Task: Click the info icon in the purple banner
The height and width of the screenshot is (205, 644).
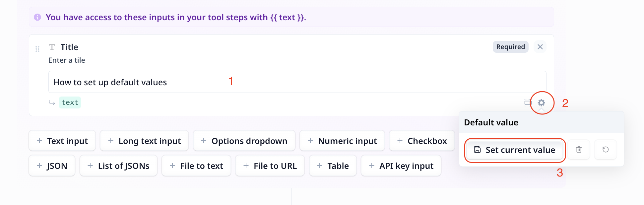Action: (37, 17)
